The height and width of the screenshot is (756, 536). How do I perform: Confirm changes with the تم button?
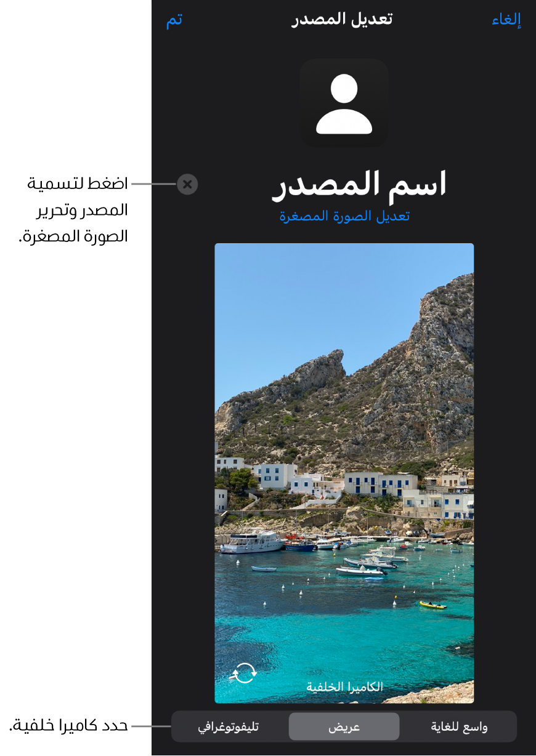coord(174,19)
